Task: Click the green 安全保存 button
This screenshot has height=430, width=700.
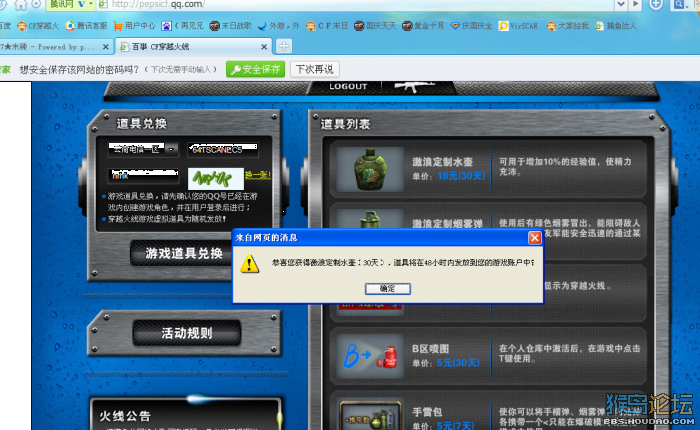Action: [255, 69]
